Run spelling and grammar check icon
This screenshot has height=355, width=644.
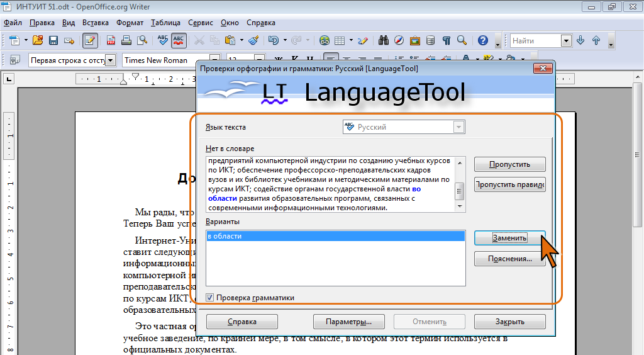[x=163, y=40]
